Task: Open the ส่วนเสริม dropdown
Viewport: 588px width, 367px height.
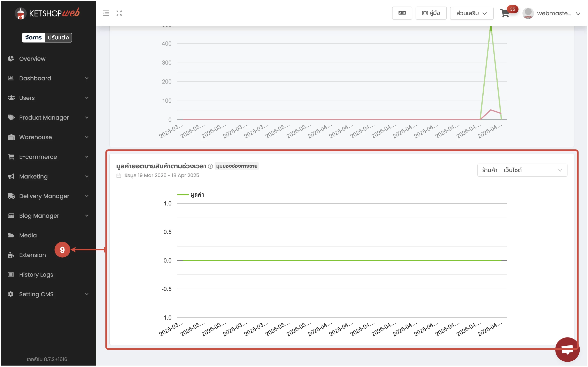Action: pyautogui.click(x=472, y=13)
